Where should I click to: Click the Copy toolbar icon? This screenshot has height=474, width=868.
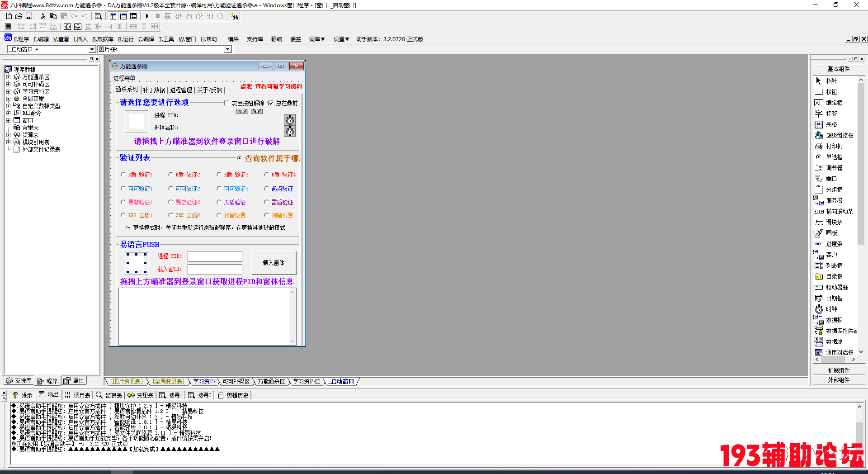coord(53,16)
